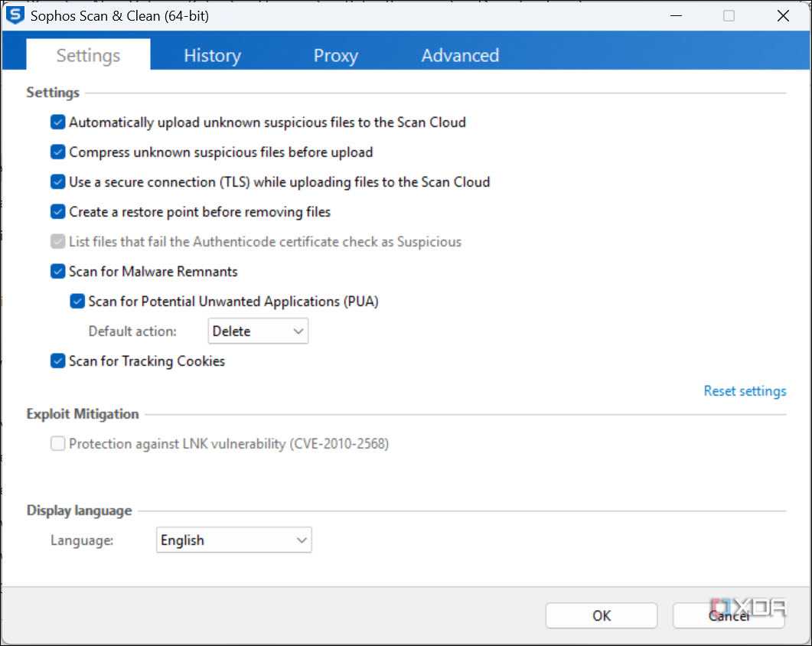Click the Cancel button

point(729,615)
